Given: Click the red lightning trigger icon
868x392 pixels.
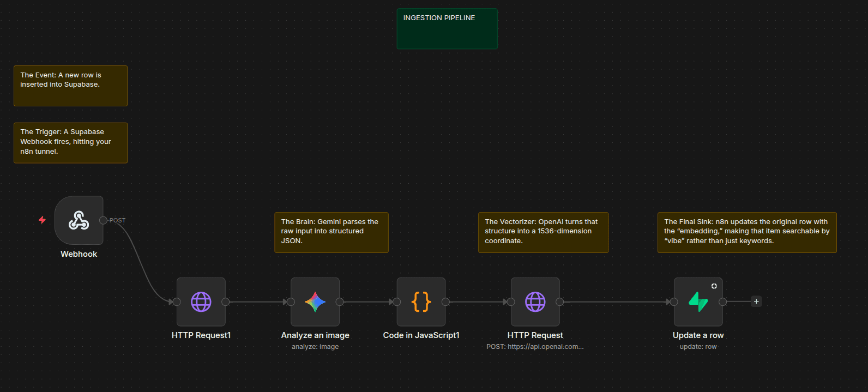Looking at the screenshot, I should coord(42,220).
